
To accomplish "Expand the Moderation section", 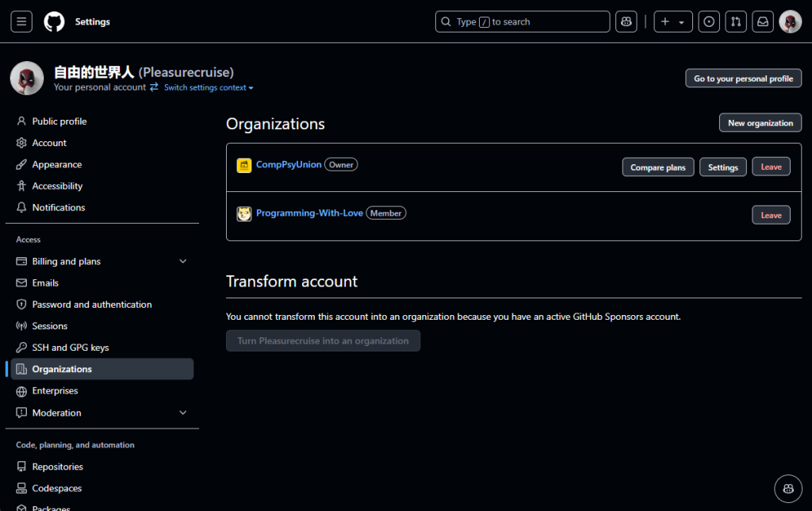I will 183,413.
